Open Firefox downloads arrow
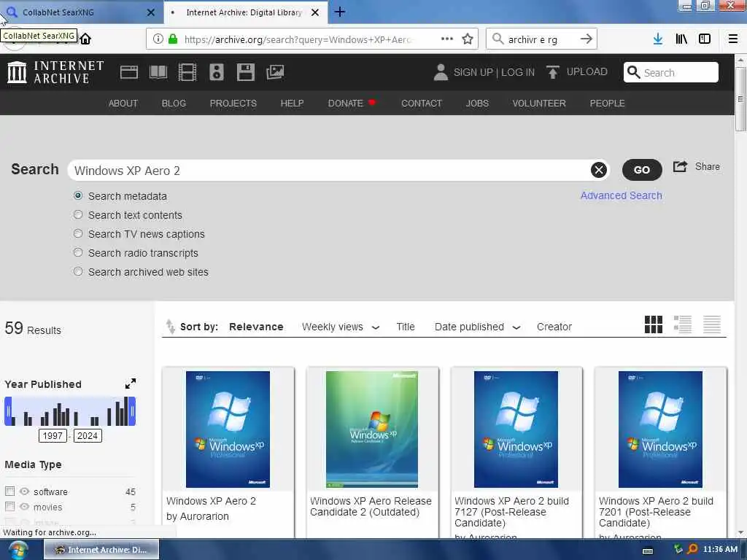 [x=658, y=39]
